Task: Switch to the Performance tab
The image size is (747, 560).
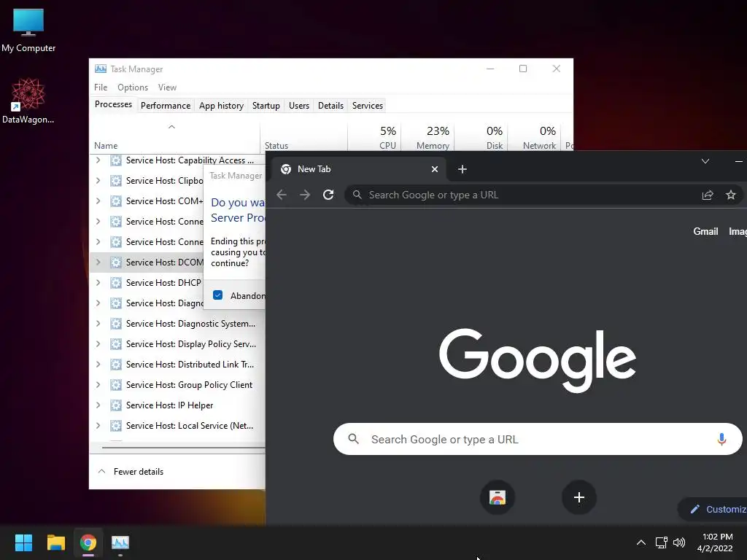Action: (166, 106)
